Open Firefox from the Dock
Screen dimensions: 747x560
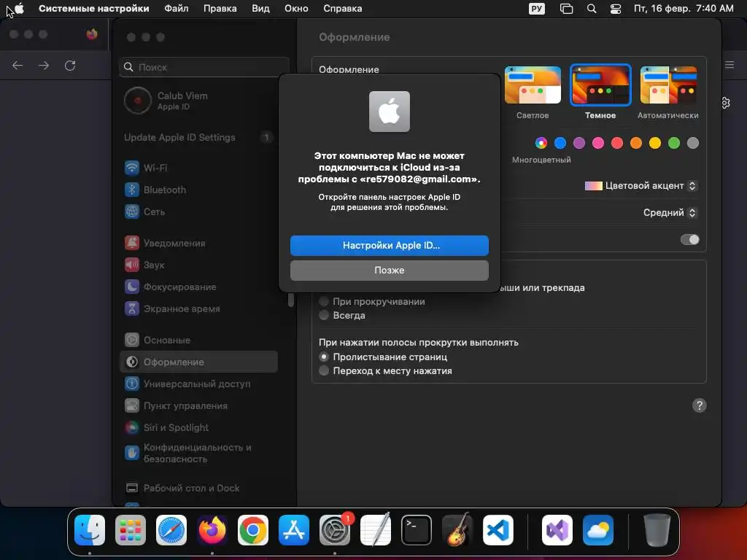(x=212, y=530)
